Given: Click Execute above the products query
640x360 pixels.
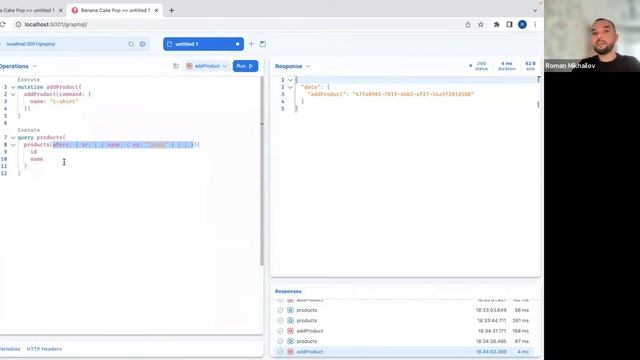Looking at the screenshot, I should (29, 130).
